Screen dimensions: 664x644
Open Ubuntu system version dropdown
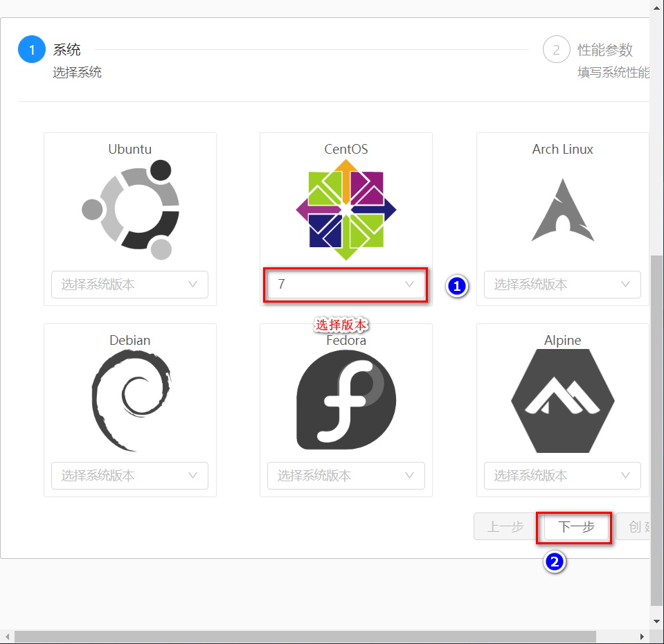pos(129,285)
